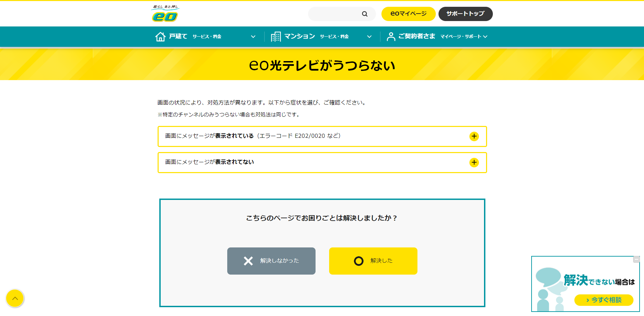Expand 画面にメッセージが表示されてない accordion
Screen dimensions: 644x316
210,162
